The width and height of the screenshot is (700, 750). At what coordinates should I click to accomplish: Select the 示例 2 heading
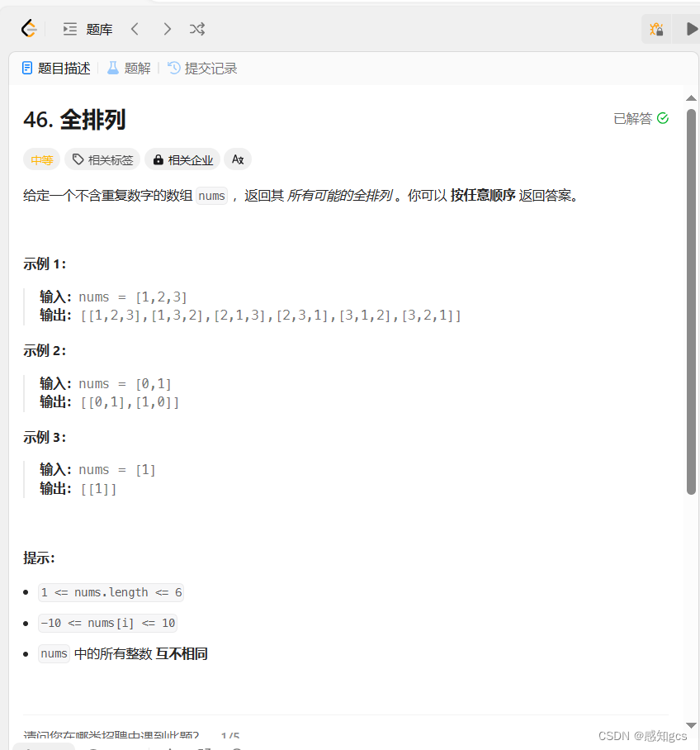45,350
